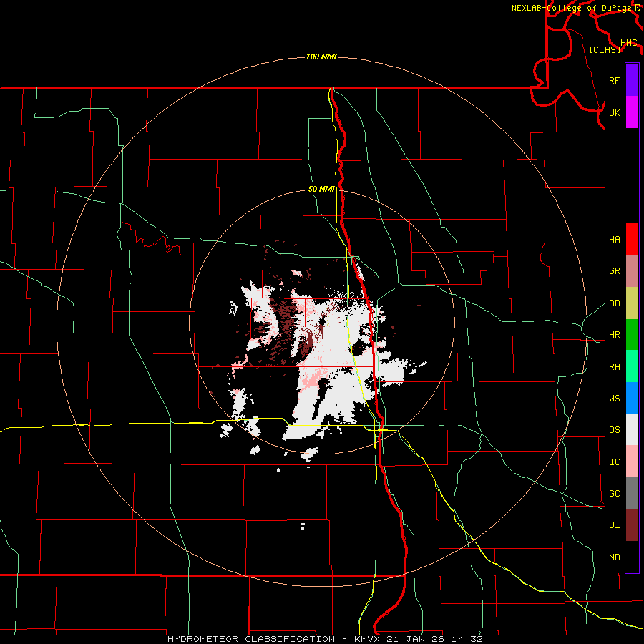
Task: Click the HHC product code label
Action: tap(629, 43)
